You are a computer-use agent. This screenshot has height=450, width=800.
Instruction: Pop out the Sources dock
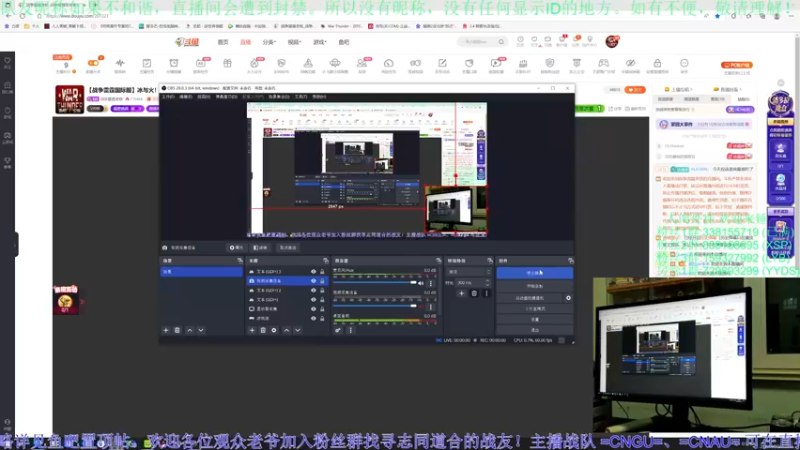point(326,261)
